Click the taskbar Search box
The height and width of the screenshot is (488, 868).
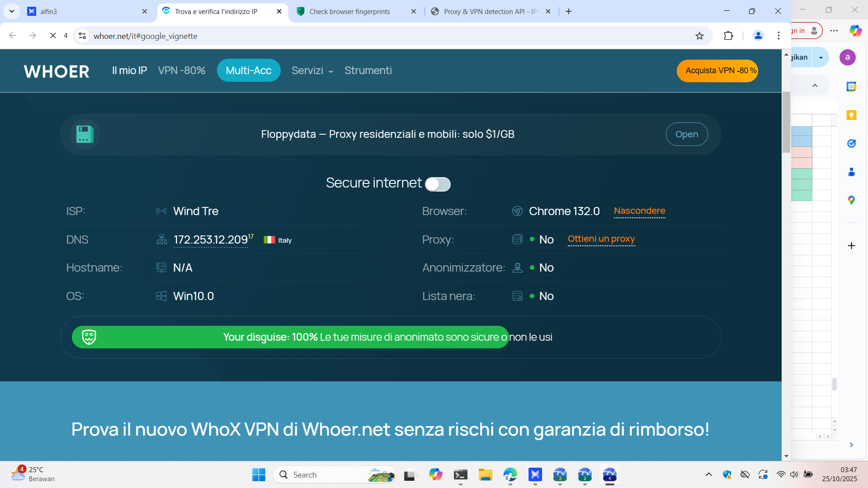coord(335,474)
